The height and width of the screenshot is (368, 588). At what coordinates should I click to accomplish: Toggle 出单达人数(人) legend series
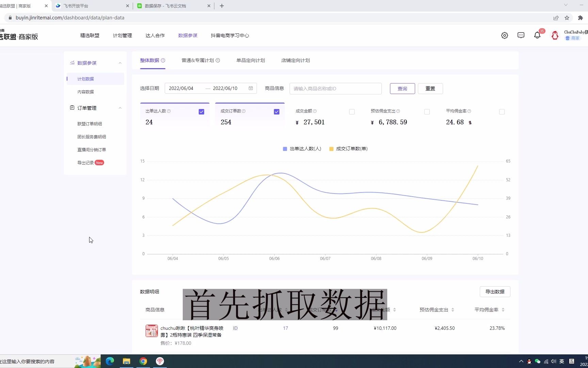(302, 149)
